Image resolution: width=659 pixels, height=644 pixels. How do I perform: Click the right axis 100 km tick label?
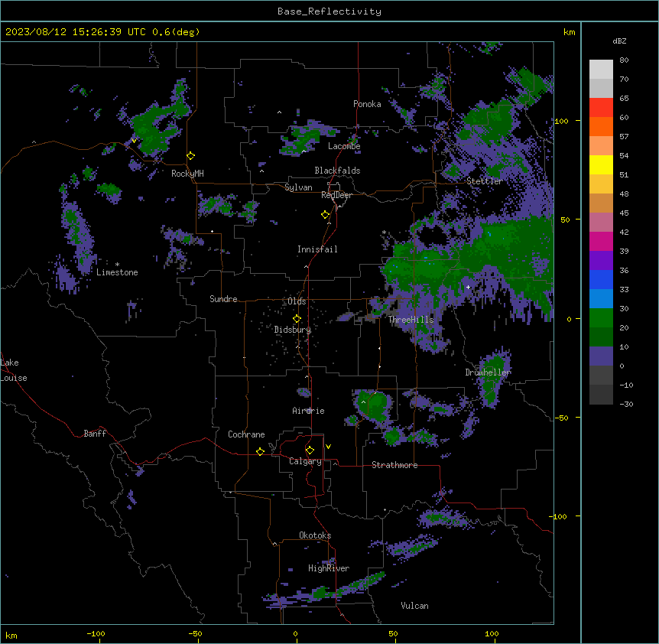pos(561,121)
